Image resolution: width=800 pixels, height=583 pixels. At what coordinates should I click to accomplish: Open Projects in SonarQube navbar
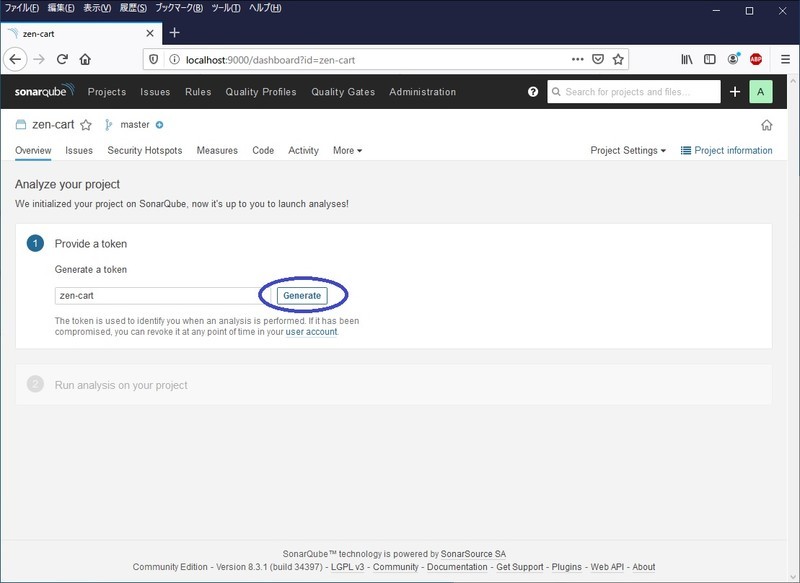[107, 92]
